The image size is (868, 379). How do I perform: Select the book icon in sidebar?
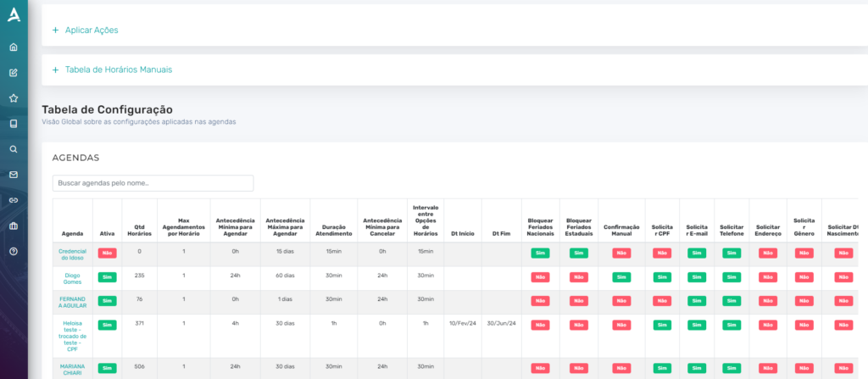pos(14,124)
